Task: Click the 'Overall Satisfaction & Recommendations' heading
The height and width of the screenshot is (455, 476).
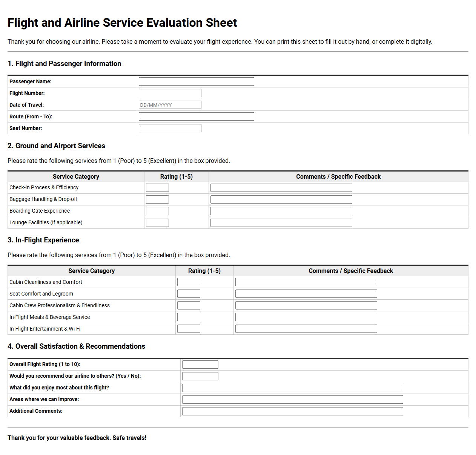Action: click(76, 346)
